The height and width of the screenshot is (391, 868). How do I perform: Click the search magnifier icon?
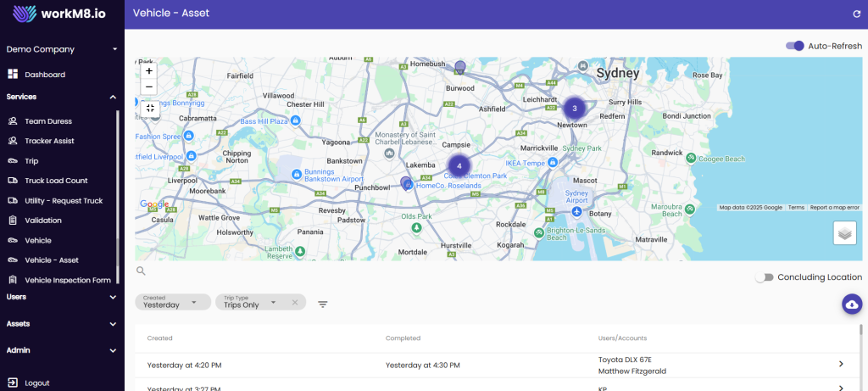(x=141, y=271)
